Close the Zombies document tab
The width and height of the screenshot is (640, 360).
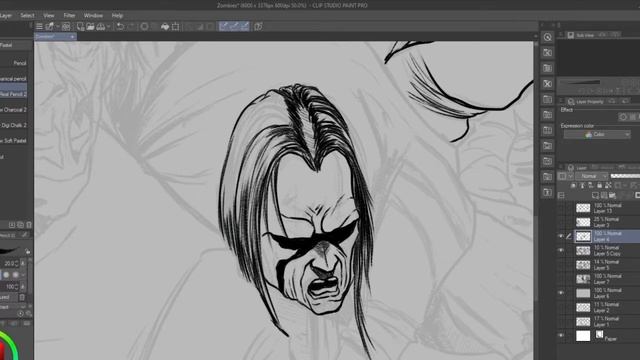point(72,37)
